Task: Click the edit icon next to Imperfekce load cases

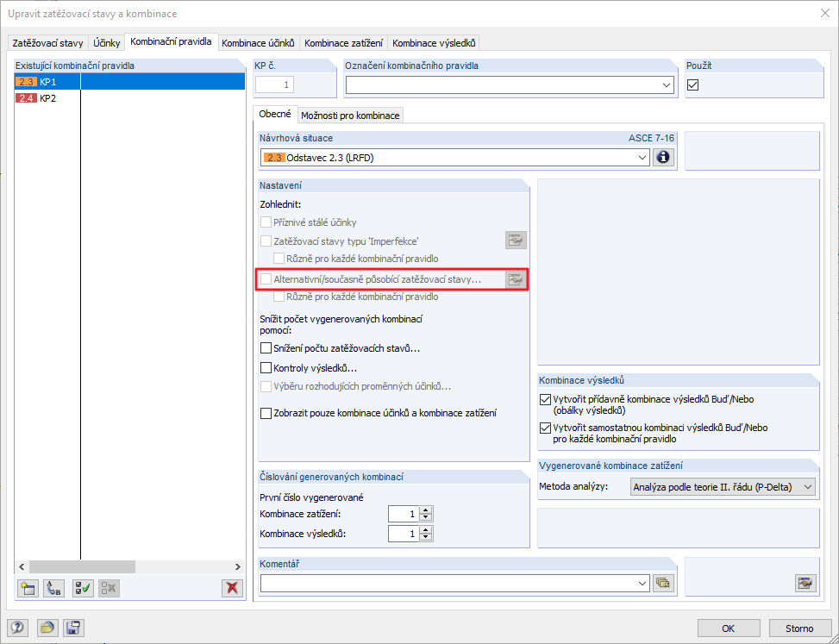Action: point(516,241)
